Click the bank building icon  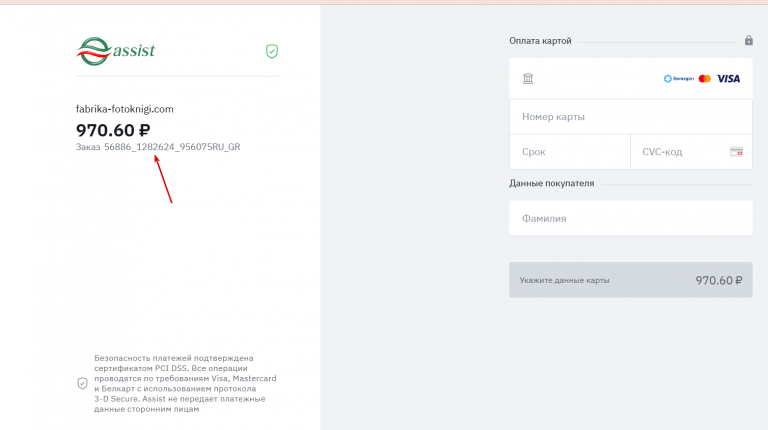click(x=528, y=78)
